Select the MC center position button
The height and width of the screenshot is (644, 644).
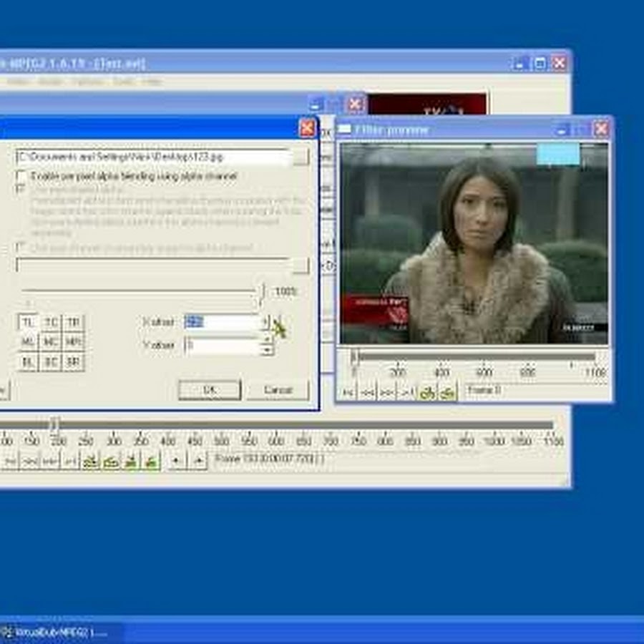click(51, 342)
